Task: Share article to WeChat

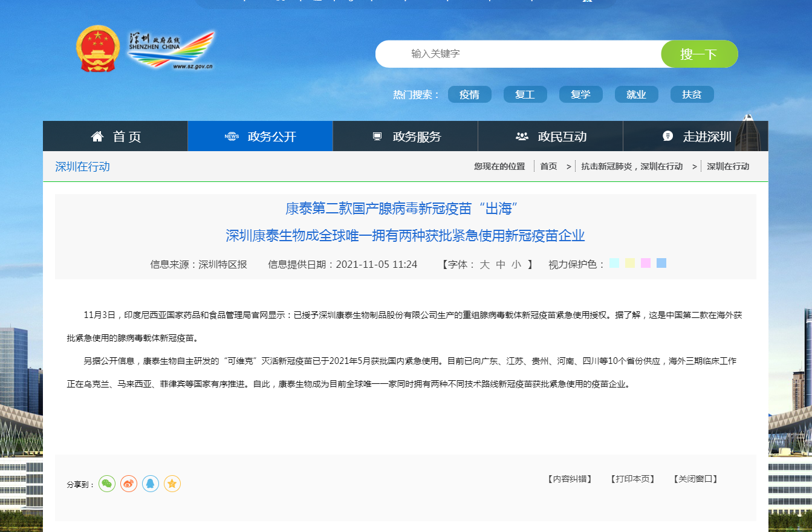Action: [x=107, y=484]
